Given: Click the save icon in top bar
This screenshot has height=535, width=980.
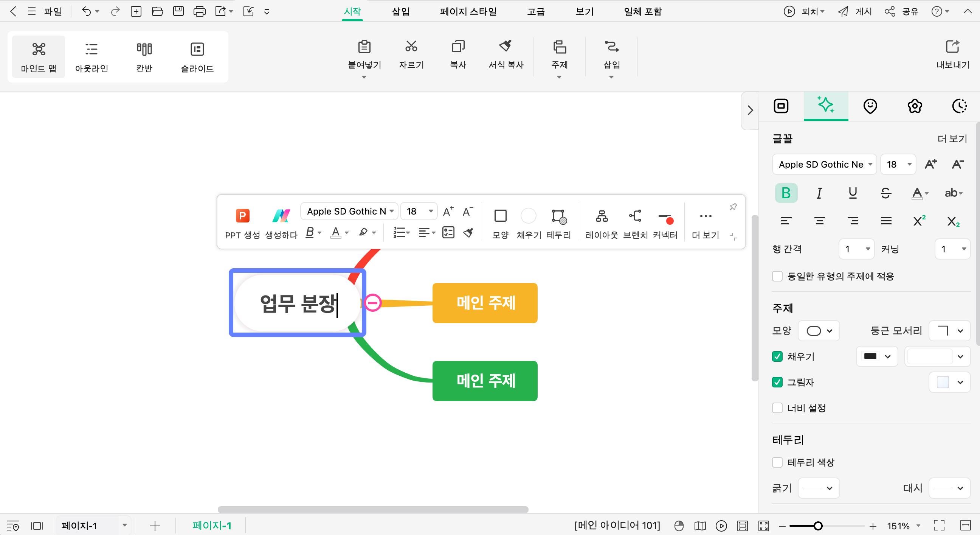Looking at the screenshot, I should point(178,11).
